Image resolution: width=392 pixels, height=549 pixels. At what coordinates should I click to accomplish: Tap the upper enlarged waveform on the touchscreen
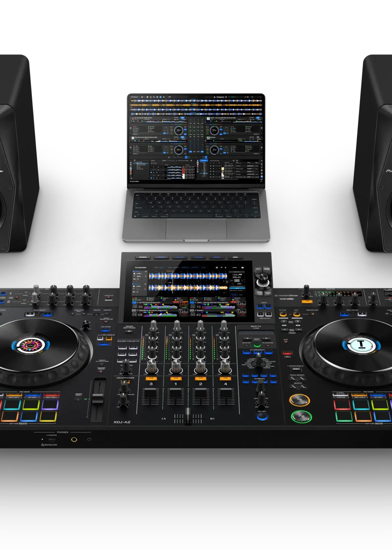pos(188,276)
